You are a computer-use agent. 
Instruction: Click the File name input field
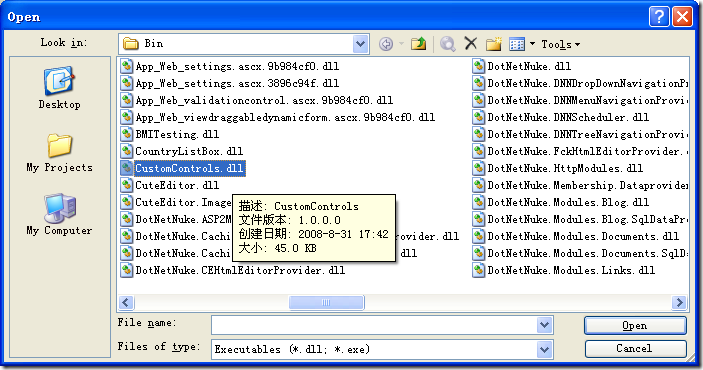374,325
